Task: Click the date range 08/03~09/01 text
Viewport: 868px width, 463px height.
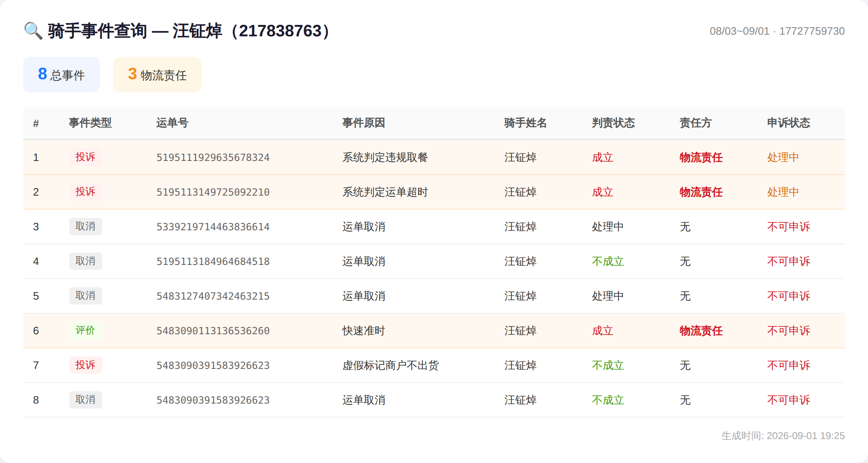Action: point(739,31)
